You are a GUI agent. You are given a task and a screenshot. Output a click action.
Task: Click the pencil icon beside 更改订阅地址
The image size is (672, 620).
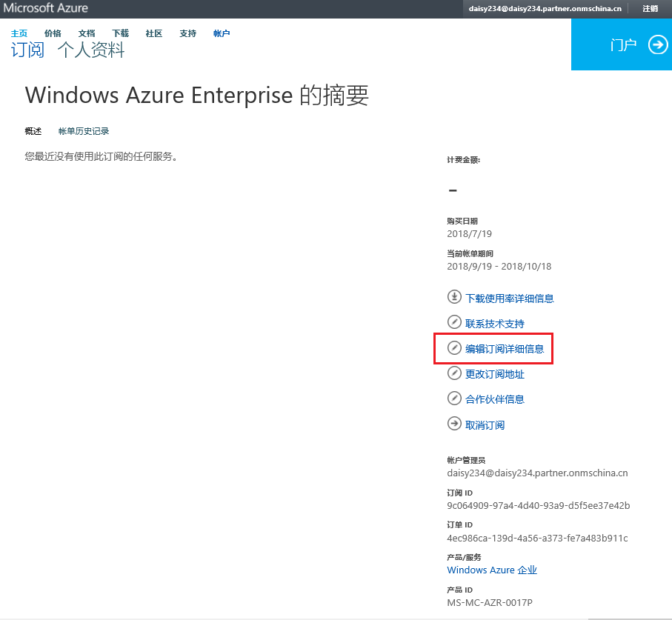coord(454,374)
